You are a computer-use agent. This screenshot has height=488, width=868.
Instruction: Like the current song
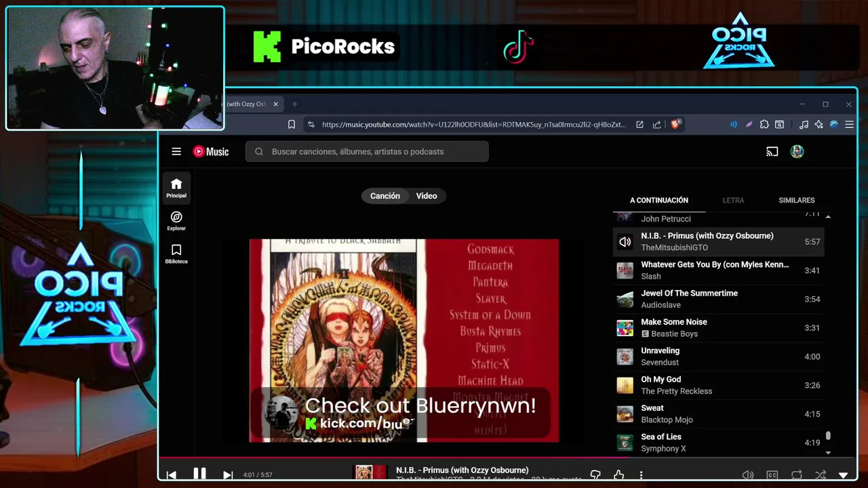(618, 475)
